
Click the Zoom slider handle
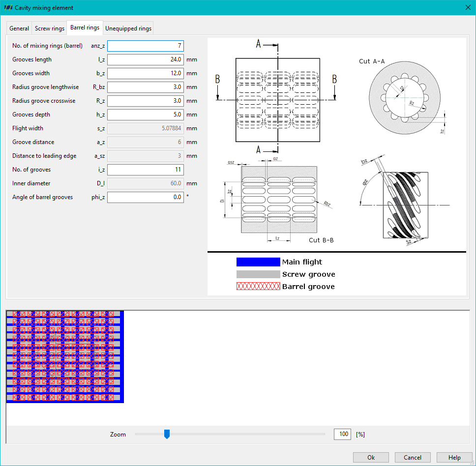[x=167, y=434]
